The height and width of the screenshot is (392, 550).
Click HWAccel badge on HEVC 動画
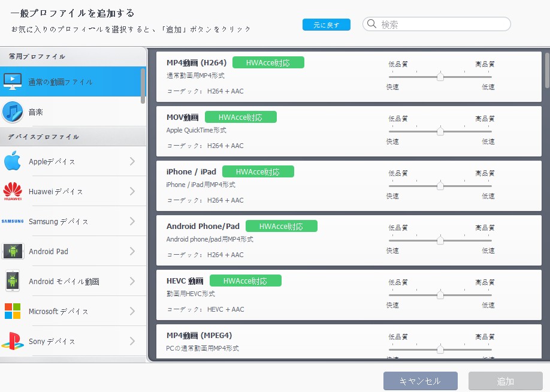(246, 281)
